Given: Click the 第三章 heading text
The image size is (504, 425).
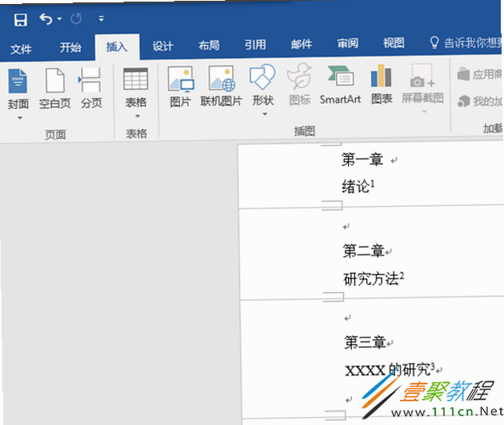Looking at the screenshot, I should click(x=365, y=342).
